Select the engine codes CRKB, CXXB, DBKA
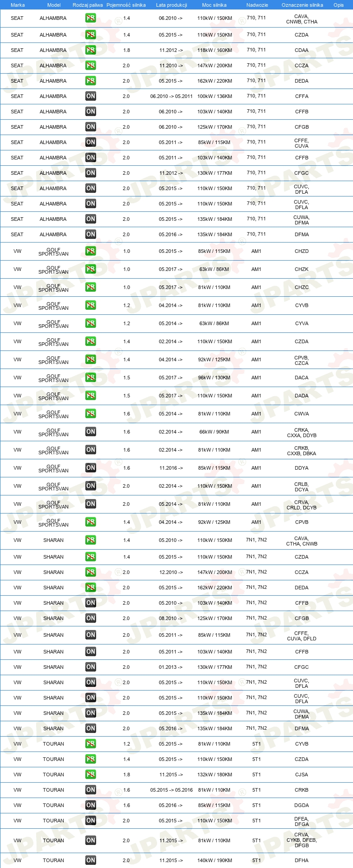The width and height of the screenshot is (353, 868). [302, 451]
